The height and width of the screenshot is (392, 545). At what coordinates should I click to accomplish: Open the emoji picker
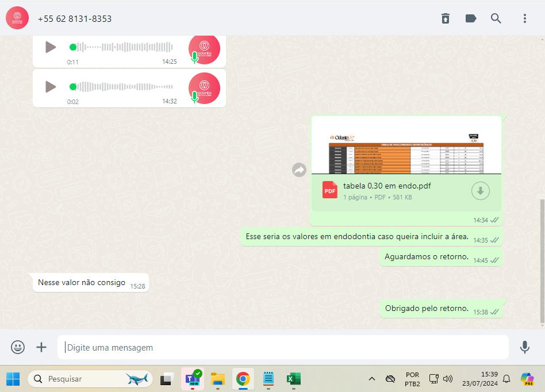tap(17, 347)
